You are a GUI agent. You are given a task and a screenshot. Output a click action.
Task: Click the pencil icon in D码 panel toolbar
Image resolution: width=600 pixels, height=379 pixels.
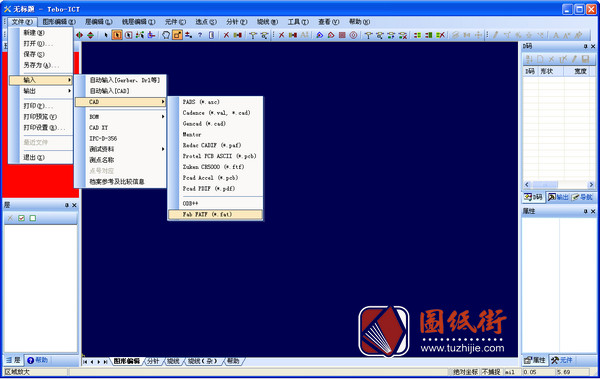tap(574, 59)
